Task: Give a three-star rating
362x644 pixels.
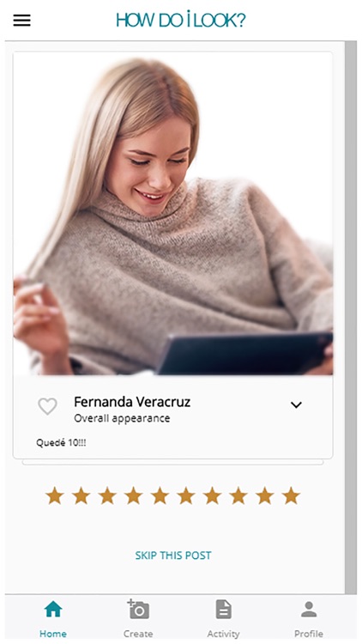Action: (107, 495)
